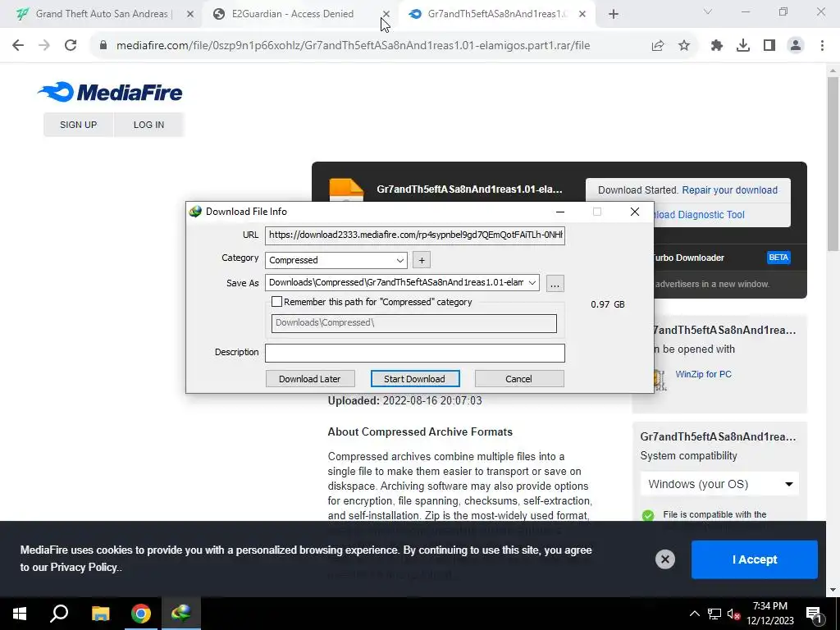Expand the Save As path dropdown
The width and height of the screenshot is (840, 630).
click(x=532, y=283)
